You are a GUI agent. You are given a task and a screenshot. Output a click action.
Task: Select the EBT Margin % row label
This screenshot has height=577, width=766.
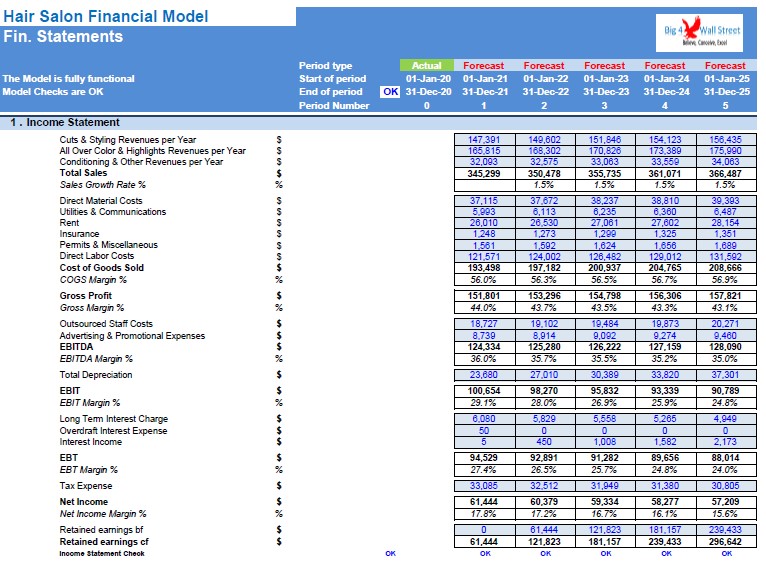[88, 470]
